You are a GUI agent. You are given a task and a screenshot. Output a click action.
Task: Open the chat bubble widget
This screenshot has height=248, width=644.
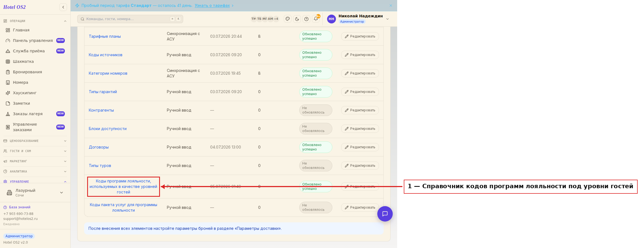(x=385, y=214)
